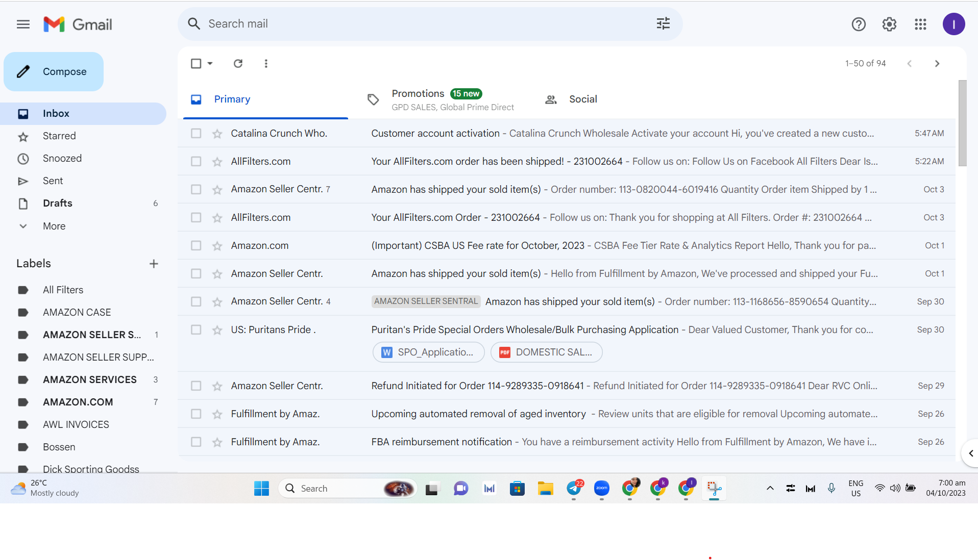Open Gmail Settings gear icon
This screenshot has width=978, height=560.
tap(889, 24)
